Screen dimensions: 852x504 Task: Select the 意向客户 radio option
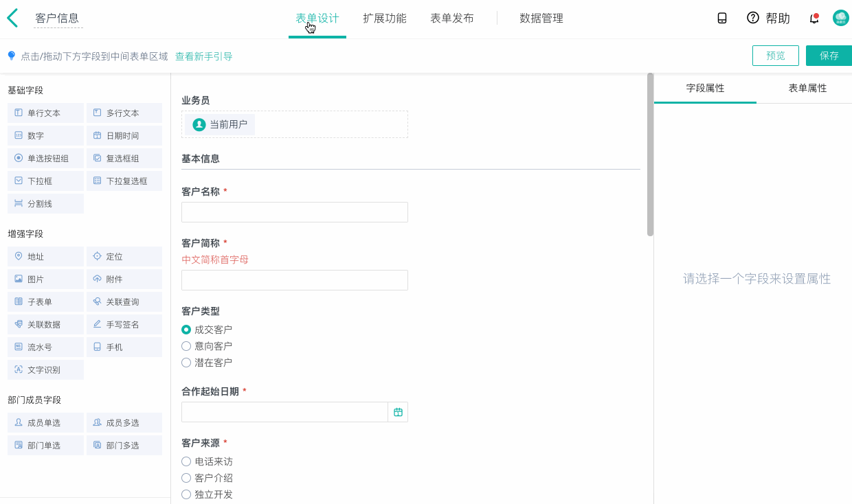pyautogui.click(x=186, y=346)
